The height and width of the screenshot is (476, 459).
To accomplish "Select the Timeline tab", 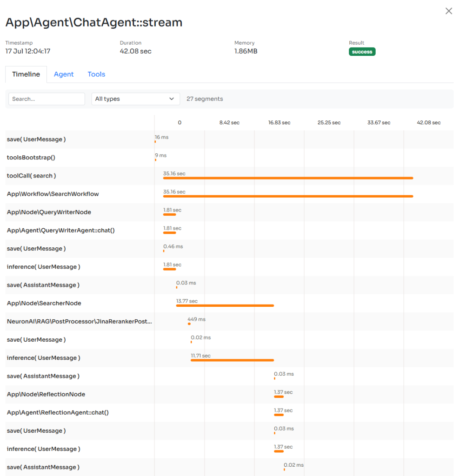I will pos(26,74).
